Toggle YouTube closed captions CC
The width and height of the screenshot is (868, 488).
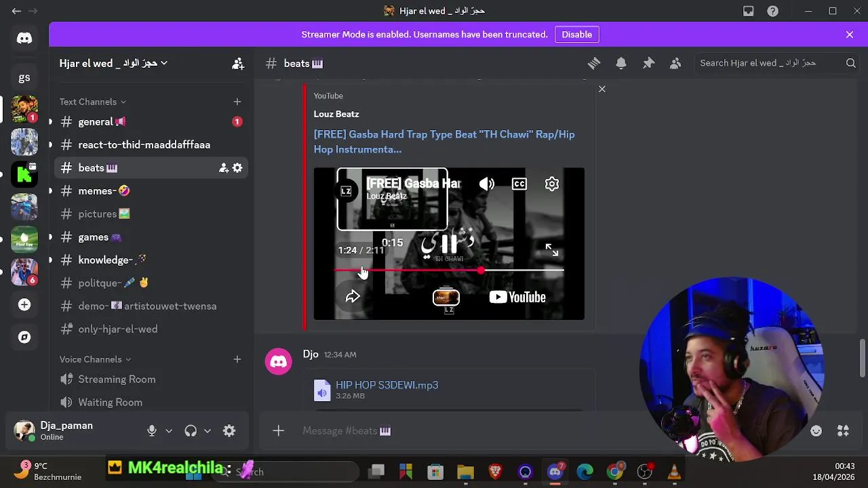[x=519, y=184]
